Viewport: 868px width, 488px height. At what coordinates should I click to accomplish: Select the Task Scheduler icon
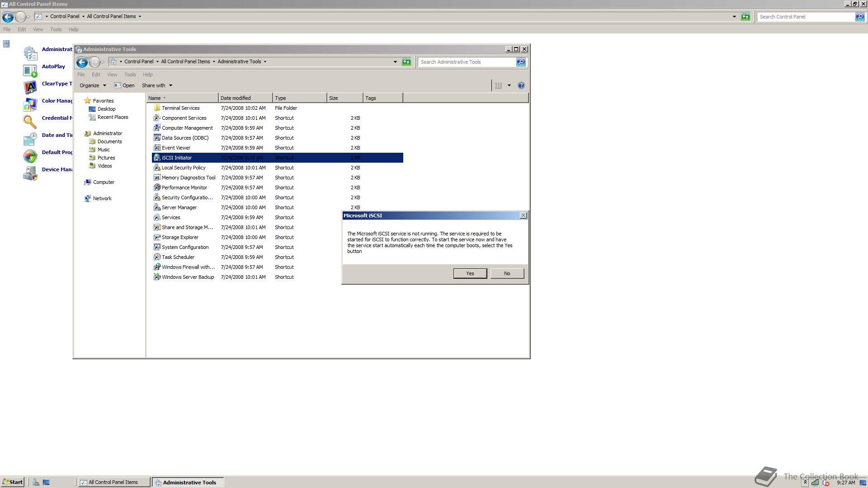pos(157,257)
